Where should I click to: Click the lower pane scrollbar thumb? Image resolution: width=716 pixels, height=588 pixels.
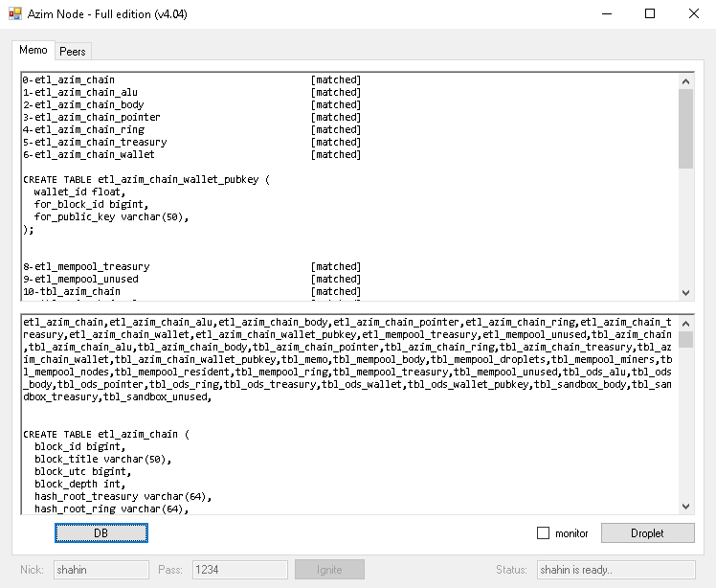point(685,339)
